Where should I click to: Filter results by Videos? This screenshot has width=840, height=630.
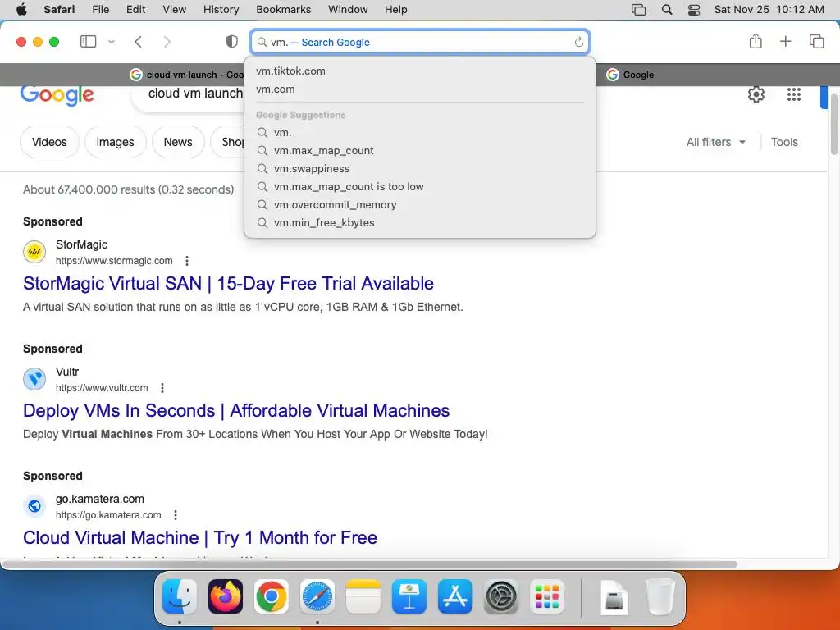pyautogui.click(x=49, y=142)
